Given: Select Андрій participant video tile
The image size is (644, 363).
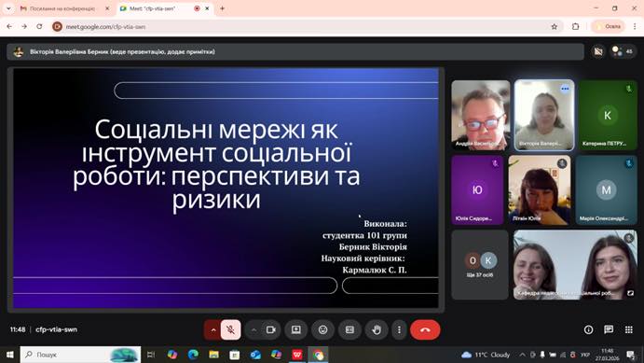Looking at the screenshot, I should point(481,115).
